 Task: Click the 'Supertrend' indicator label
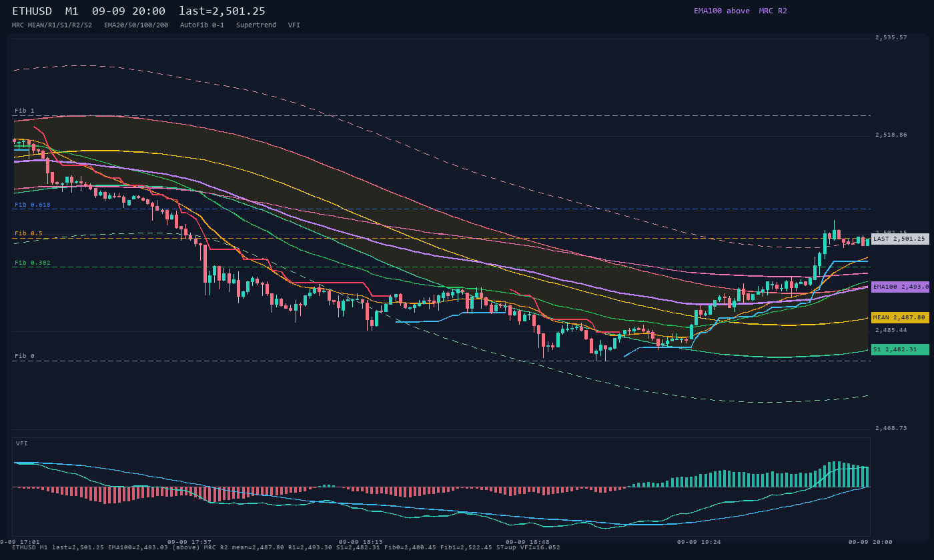256,25
